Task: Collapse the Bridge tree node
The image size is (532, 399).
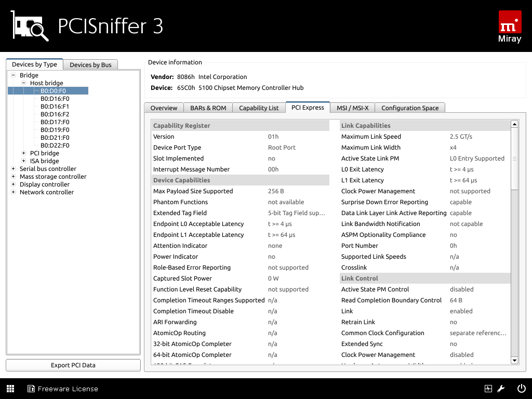Action: pos(13,75)
